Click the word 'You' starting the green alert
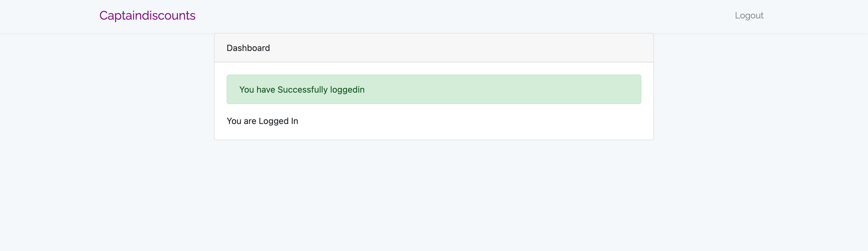 [x=246, y=89]
